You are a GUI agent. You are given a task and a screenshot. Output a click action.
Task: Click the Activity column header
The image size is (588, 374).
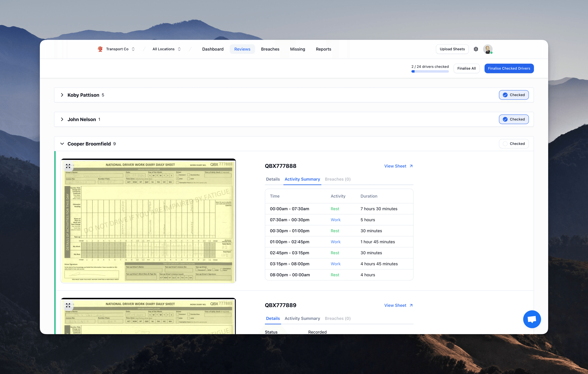pyautogui.click(x=338, y=196)
